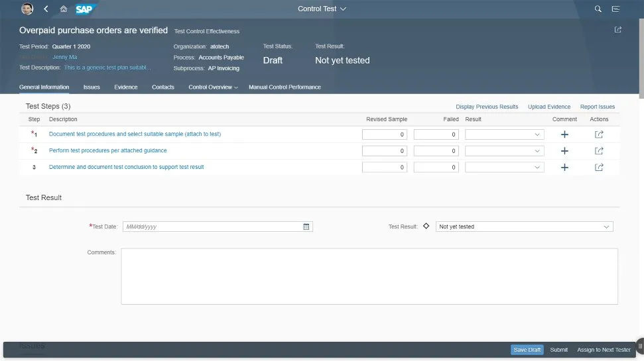
Task: Expand the Result dropdown for step 1
Action: point(537,134)
